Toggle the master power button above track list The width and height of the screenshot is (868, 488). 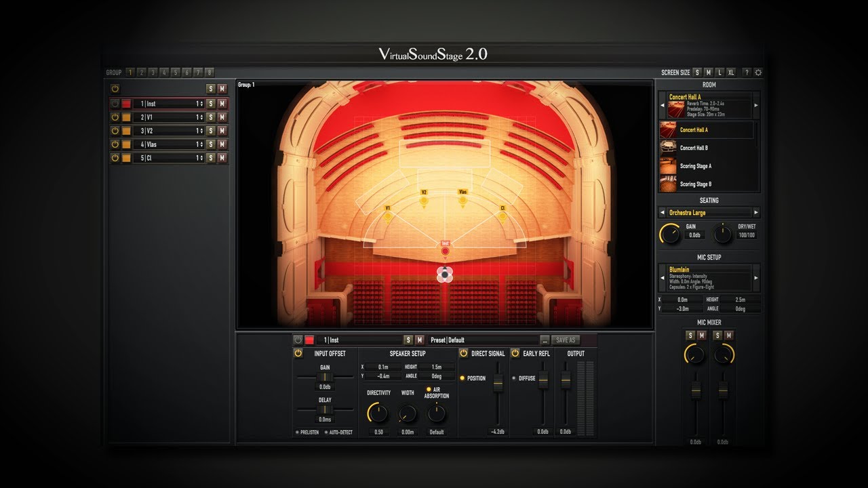pyautogui.click(x=115, y=89)
